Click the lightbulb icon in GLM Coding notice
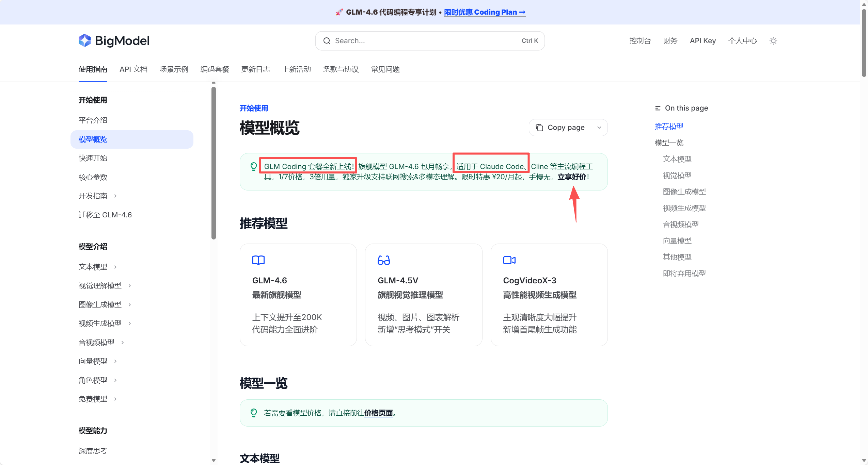 [253, 166]
